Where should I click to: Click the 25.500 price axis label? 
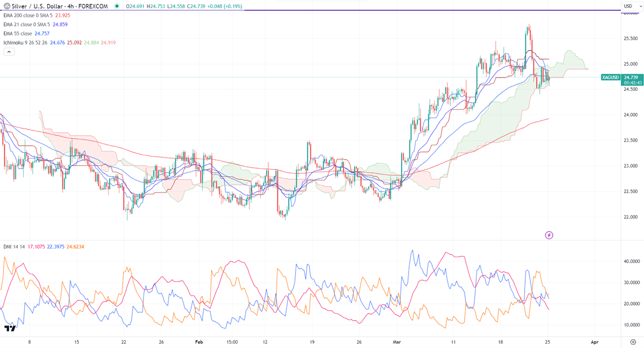[631, 39]
